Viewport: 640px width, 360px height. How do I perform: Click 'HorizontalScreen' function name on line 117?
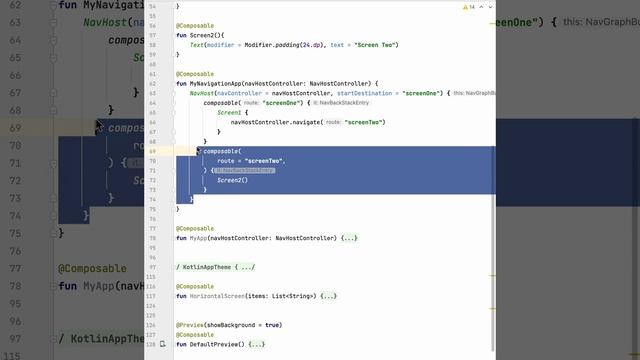tap(217, 296)
